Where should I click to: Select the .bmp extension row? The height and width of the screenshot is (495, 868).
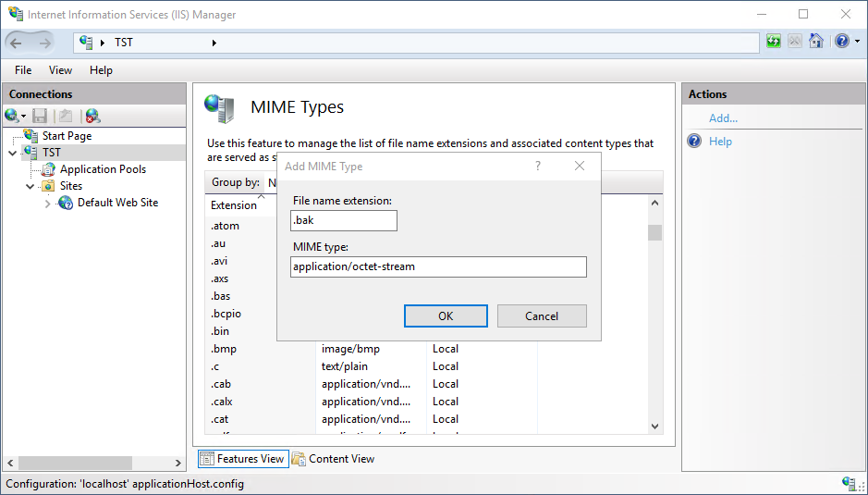click(x=224, y=349)
